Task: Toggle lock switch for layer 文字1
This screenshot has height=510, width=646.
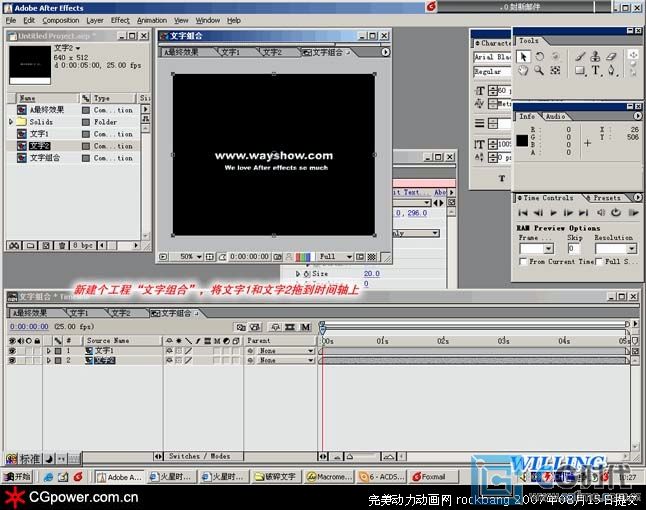Action: point(37,351)
